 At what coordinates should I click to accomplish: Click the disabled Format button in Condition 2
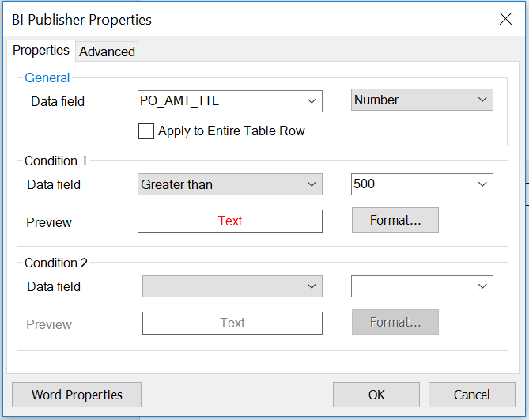point(395,322)
